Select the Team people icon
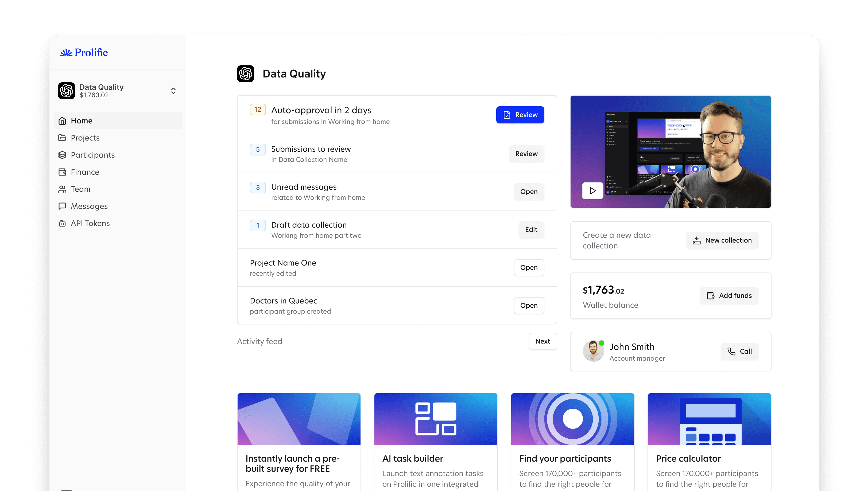This screenshot has height=491, width=868. pos(63,189)
